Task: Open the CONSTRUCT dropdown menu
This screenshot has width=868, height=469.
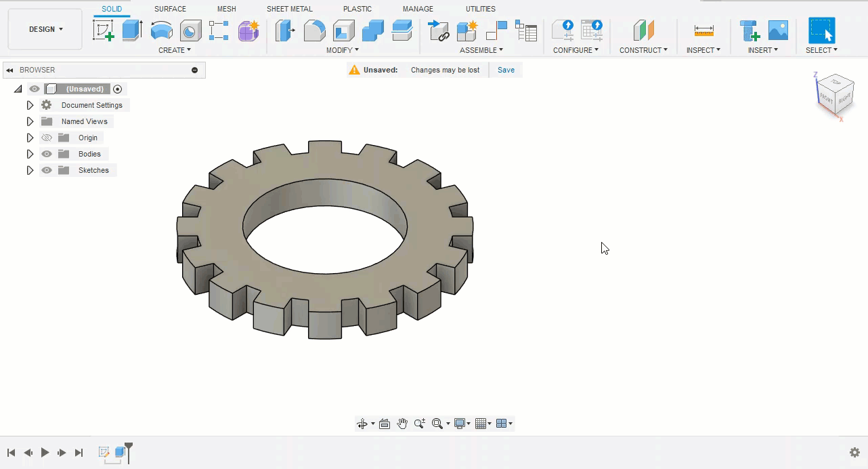Action: pos(643,50)
